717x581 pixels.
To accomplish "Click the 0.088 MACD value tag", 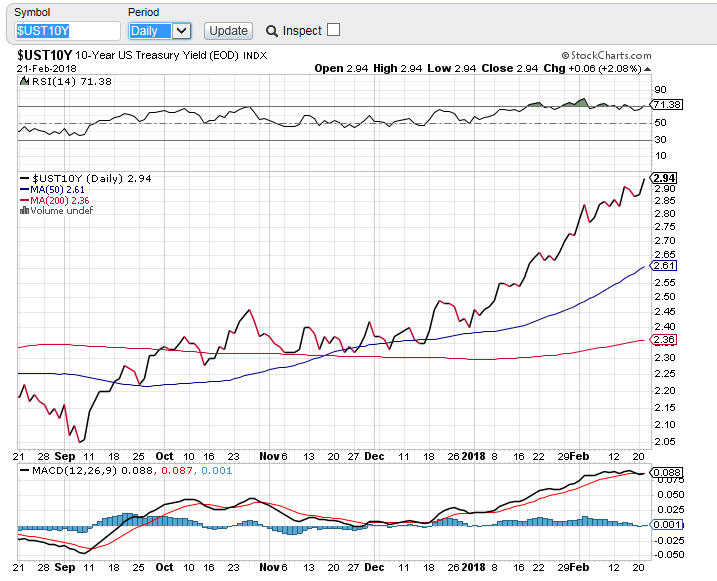I will [665, 472].
